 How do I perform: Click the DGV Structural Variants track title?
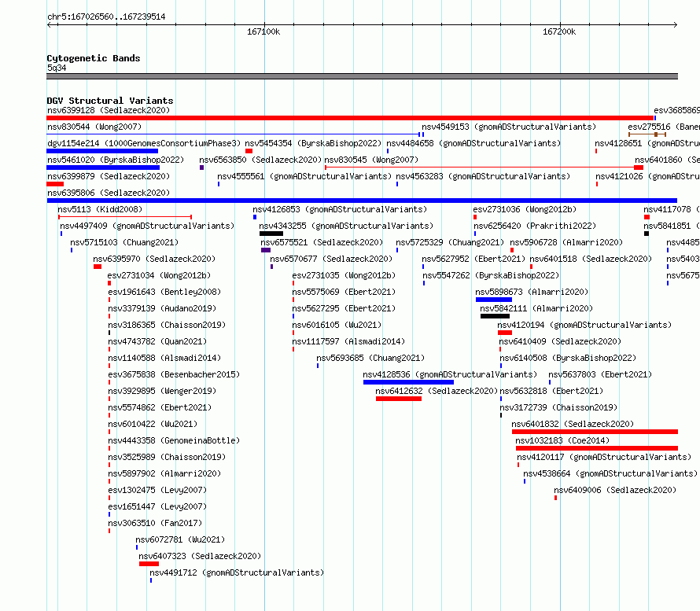(x=110, y=101)
